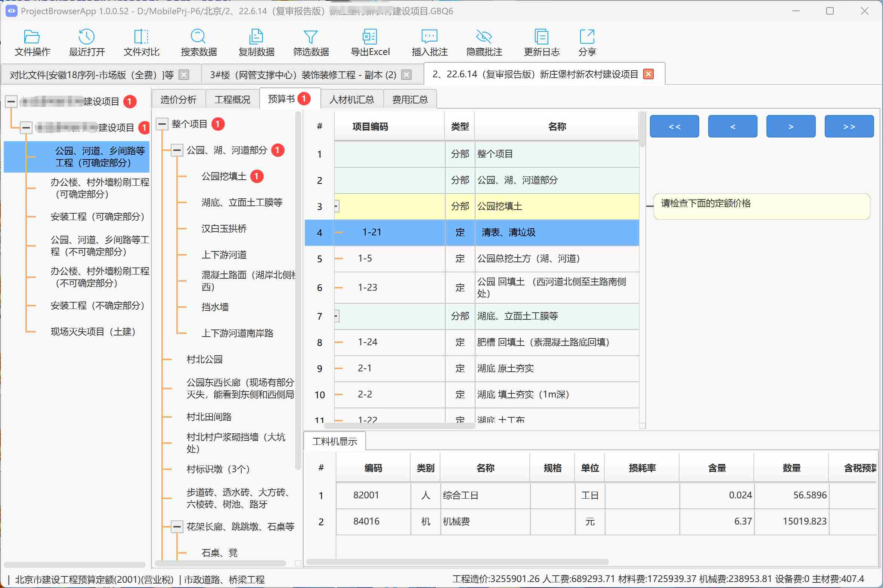
Task: Launch the 文件对比 file compare tool
Action: (x=141, y=42)
